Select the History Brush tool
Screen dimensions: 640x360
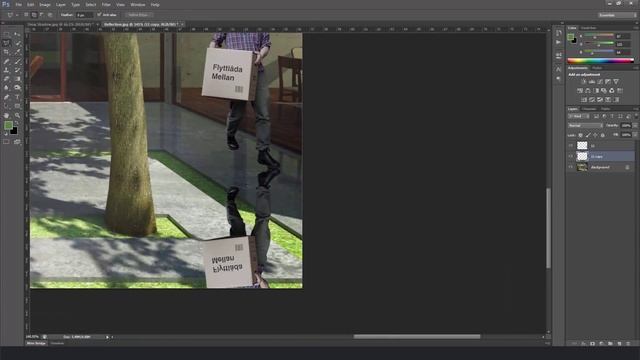tap(17, 70)
